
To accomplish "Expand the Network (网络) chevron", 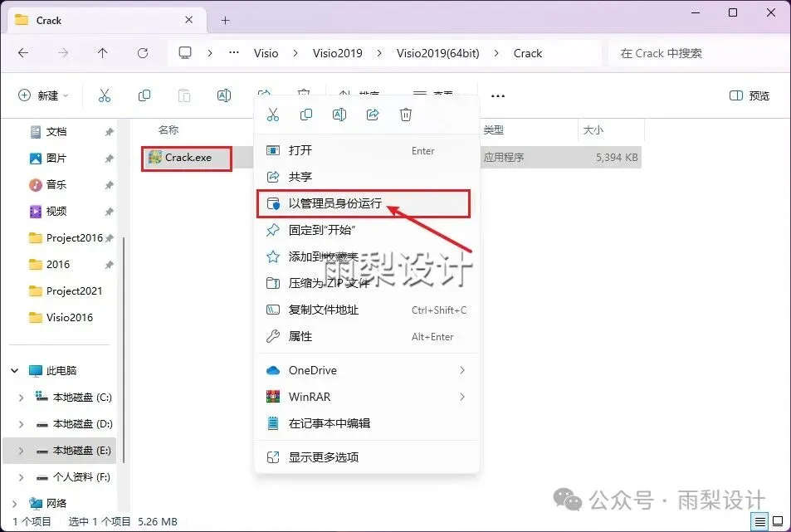I will click(x=15, y=503).
